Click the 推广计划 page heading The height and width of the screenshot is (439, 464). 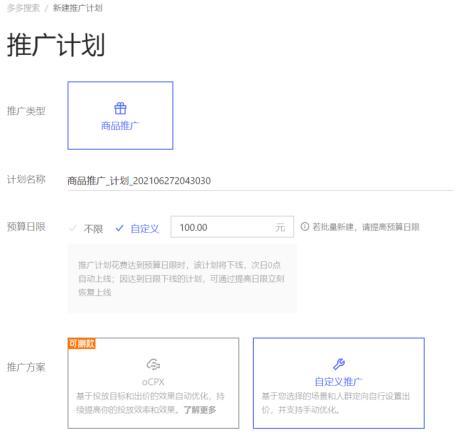coord(56,45)
